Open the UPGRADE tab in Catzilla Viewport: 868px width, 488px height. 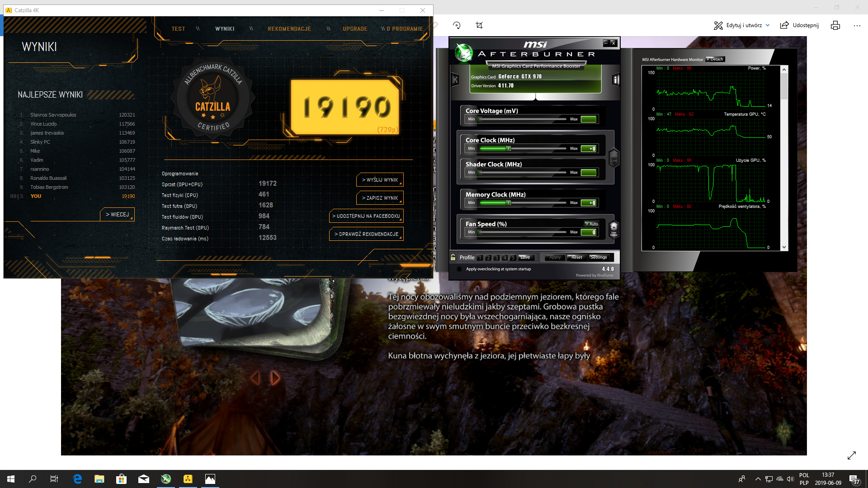(x=355, y=28)
